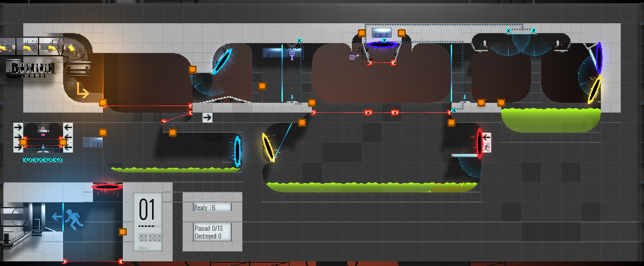This screenshot has width=644, height=266.
Task: Click the 'Passed: 0/16' readout
Action: [x=209, y=228]
